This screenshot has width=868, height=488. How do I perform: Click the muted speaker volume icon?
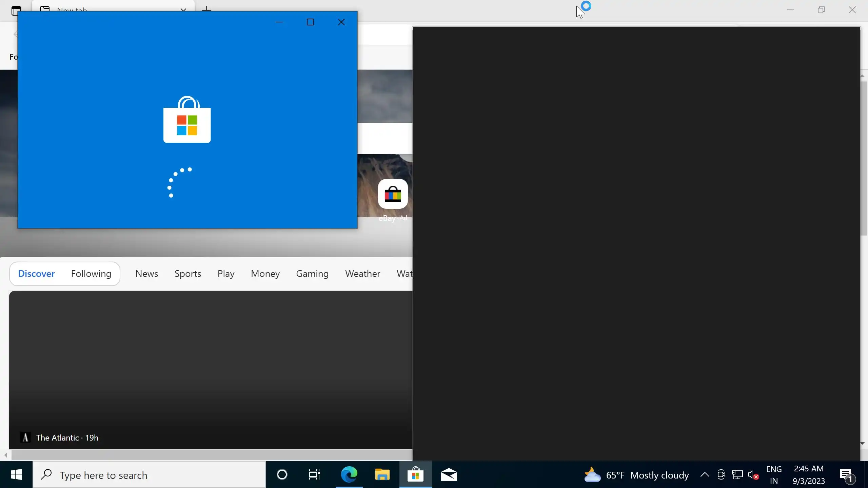click(x=753, y=475)
